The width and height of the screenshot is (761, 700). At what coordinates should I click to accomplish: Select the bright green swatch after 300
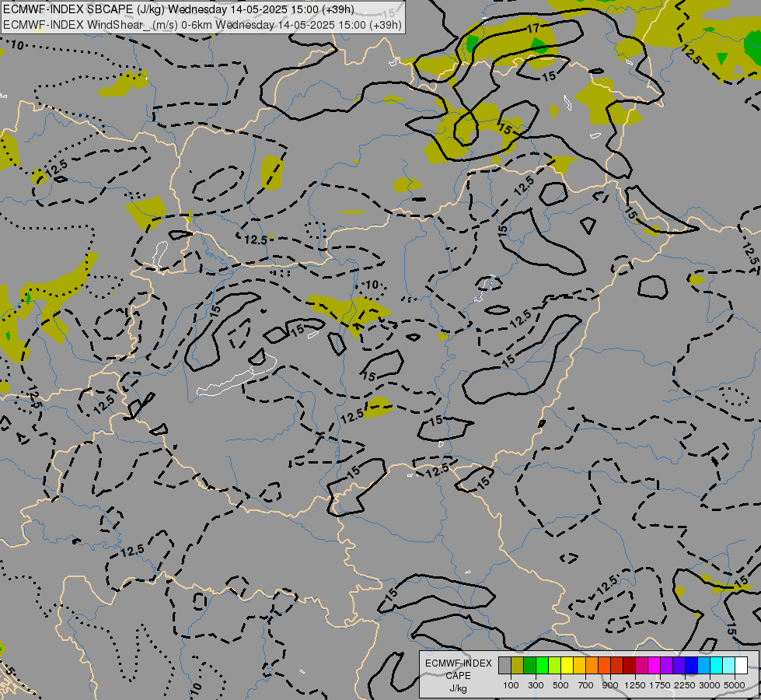542,665
